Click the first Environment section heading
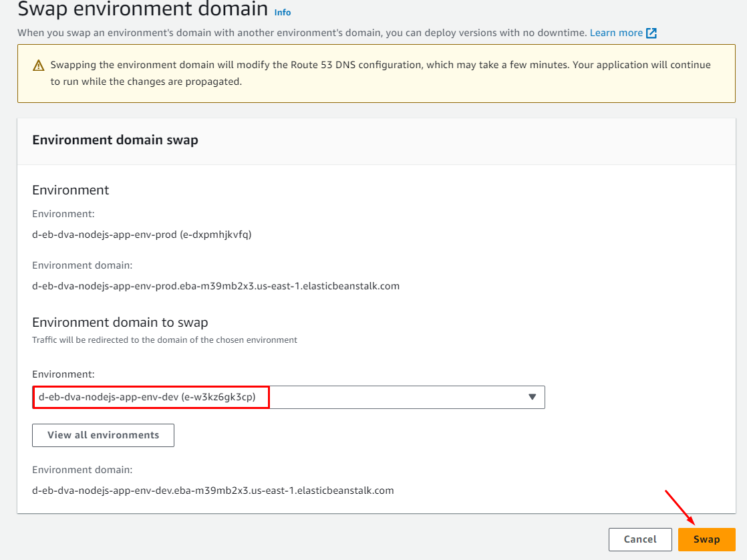 (x=70, y=190)
